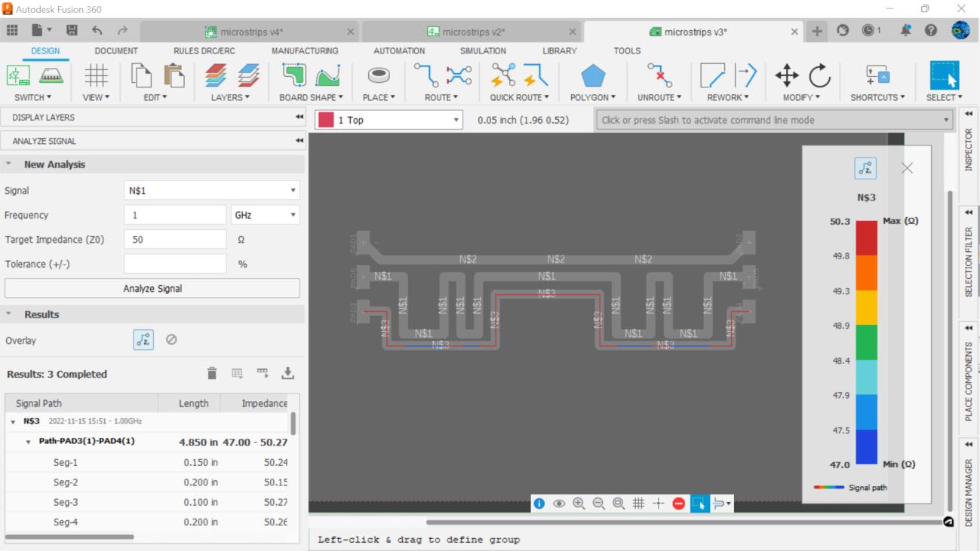Image resolution: width=980 pixels, height=551 pixels.
Task: Toggle the grid display in the canvas toolbar
Action: 638,503
